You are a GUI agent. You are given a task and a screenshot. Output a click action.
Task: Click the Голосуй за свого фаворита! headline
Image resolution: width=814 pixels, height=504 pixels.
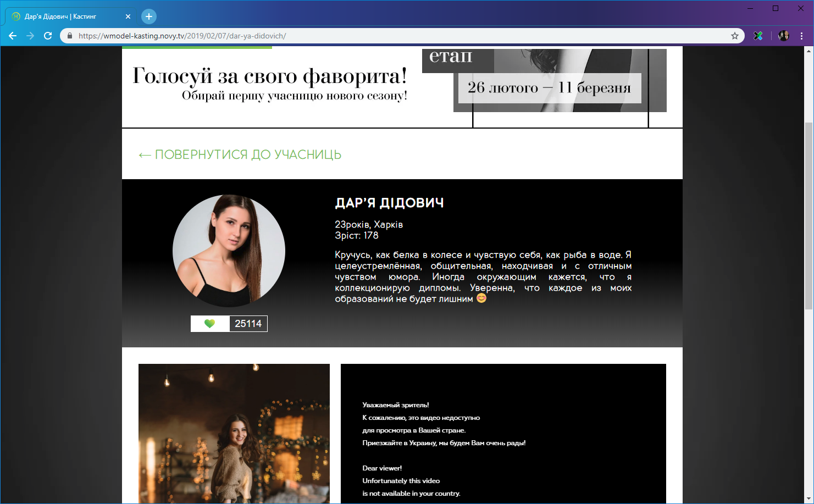pyautogui.click(x=270, y=76)
